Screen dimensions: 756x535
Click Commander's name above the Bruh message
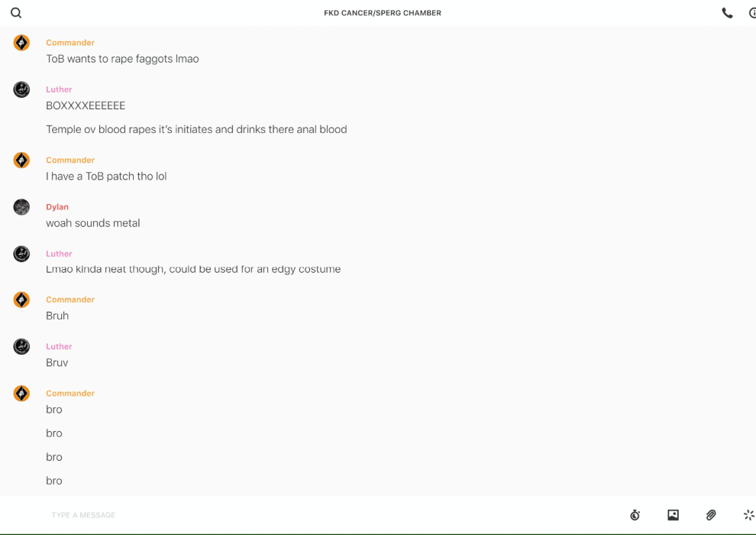(x=70, y=300)
